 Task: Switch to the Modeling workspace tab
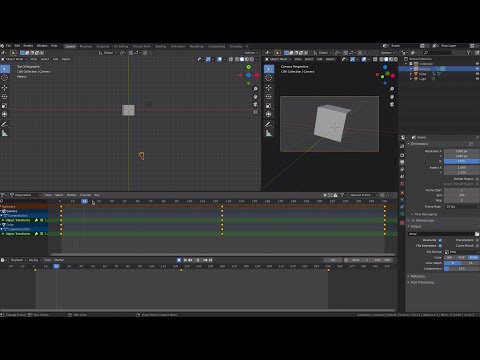coord(86,46)
